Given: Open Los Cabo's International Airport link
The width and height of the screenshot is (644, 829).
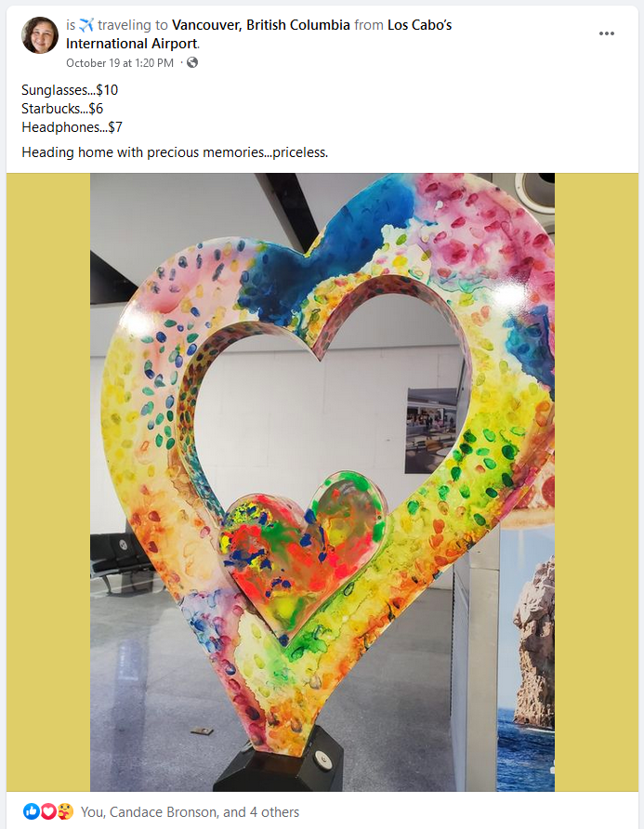Looking at the screenshot, I should tap(258, 33).
